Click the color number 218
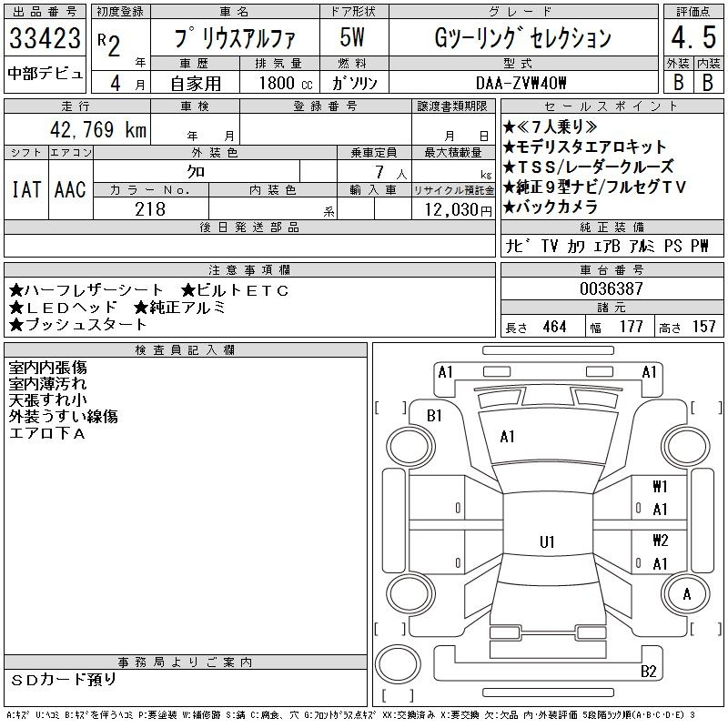The image size is (728, 728). tap(150, 209)
